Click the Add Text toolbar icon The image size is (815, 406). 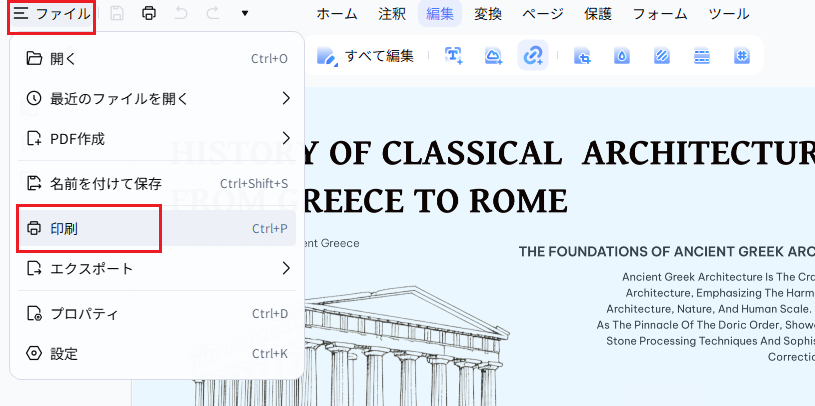tap(454, 56)
